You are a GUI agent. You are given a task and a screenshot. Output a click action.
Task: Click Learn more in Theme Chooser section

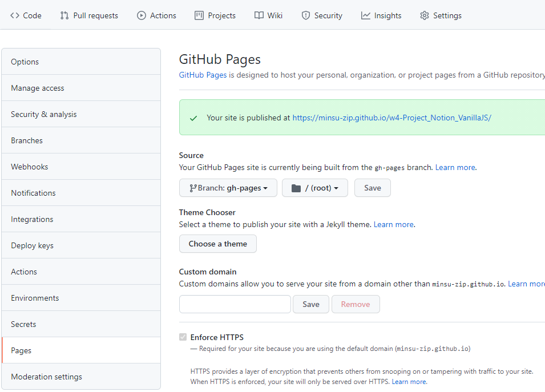tap(393, 224)
